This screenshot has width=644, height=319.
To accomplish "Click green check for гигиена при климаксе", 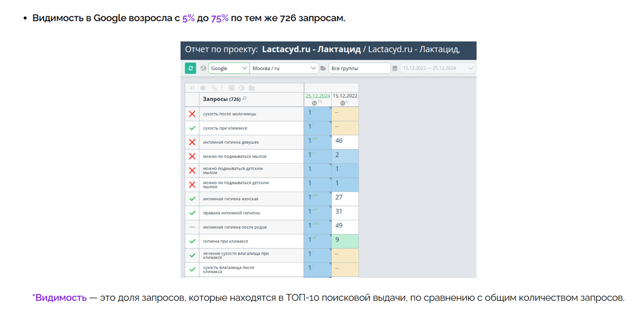I will (192, 241).
